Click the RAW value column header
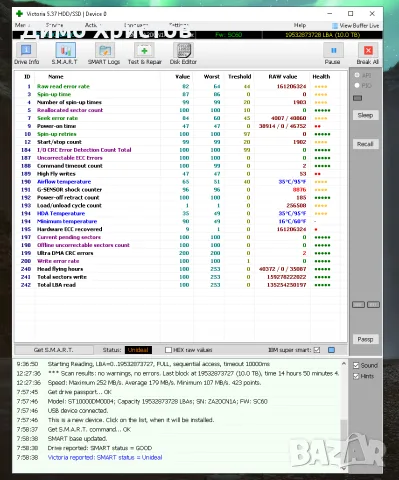This screenshot has height=480, width=399. point(283,77)
